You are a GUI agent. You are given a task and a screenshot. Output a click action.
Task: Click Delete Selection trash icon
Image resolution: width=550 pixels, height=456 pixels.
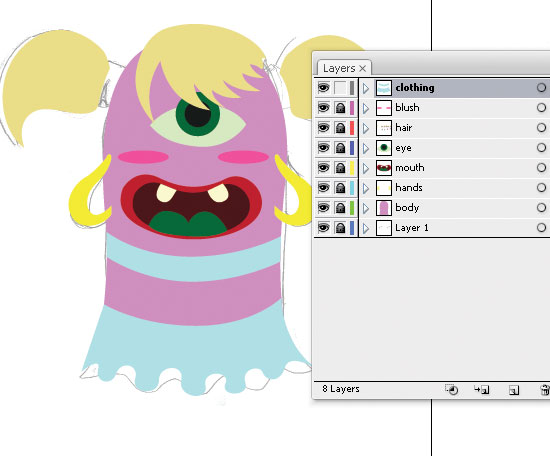(545, 390)
